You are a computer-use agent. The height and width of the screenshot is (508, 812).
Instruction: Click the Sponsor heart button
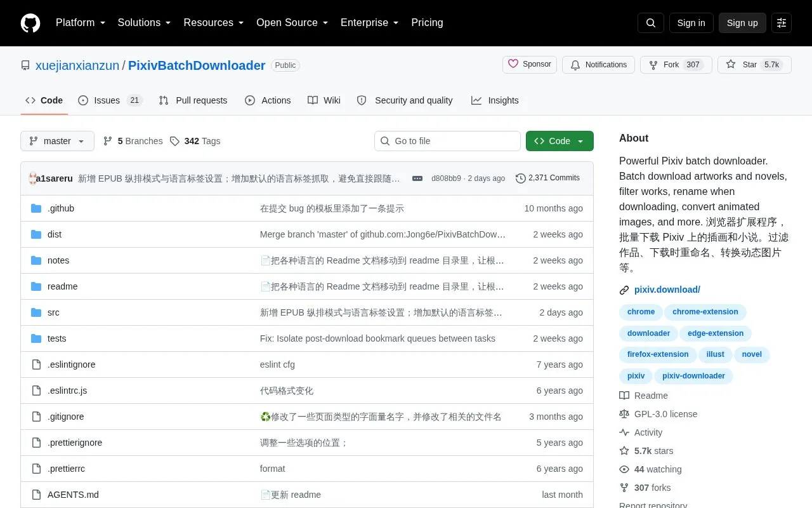pyautogui.click(x=530, y=65)
